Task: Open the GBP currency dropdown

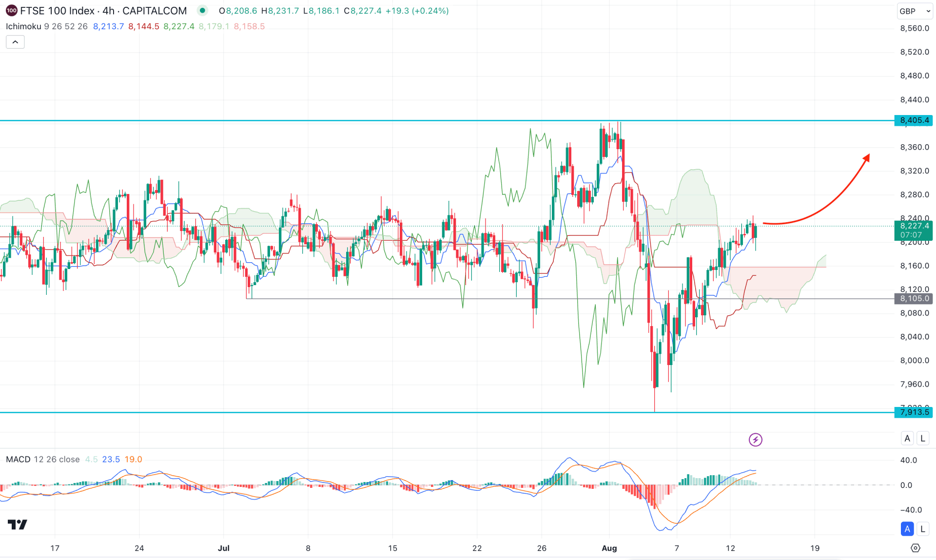Action: pyautogui.click(x=915, y=11)
